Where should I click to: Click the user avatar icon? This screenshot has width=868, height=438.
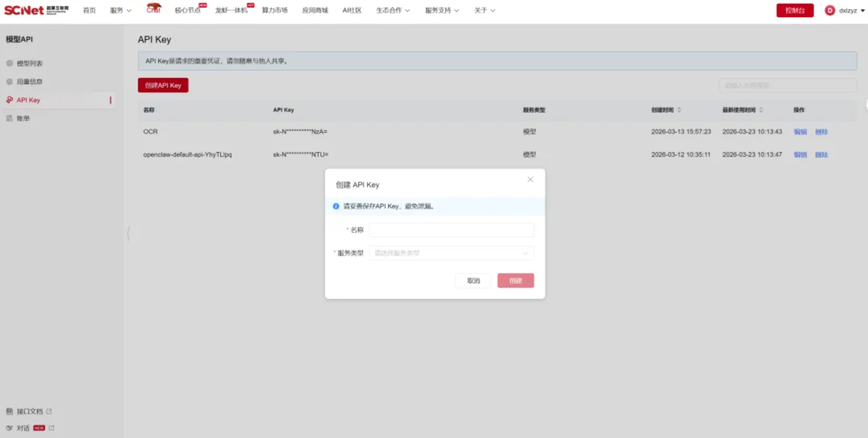click(x=829, y=10)
